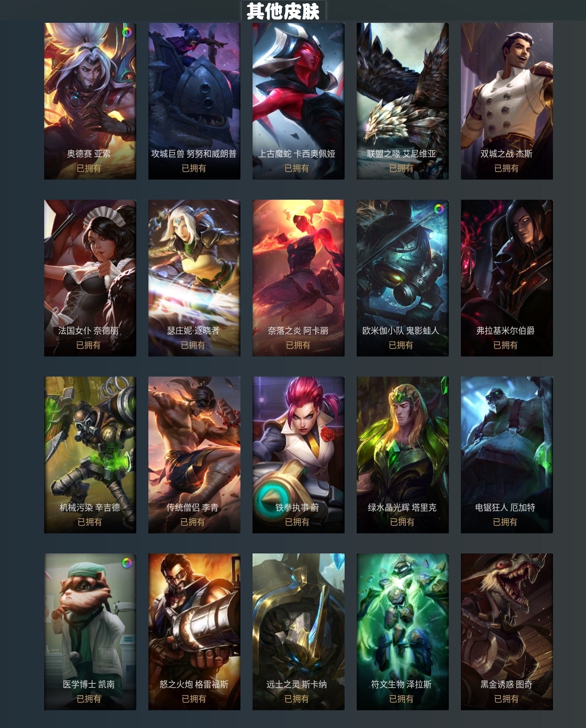Viewport: 586px width, 728px height.
Task: Click the chroma icon on 医学博士 凯南 card
Action: (127, 563)
